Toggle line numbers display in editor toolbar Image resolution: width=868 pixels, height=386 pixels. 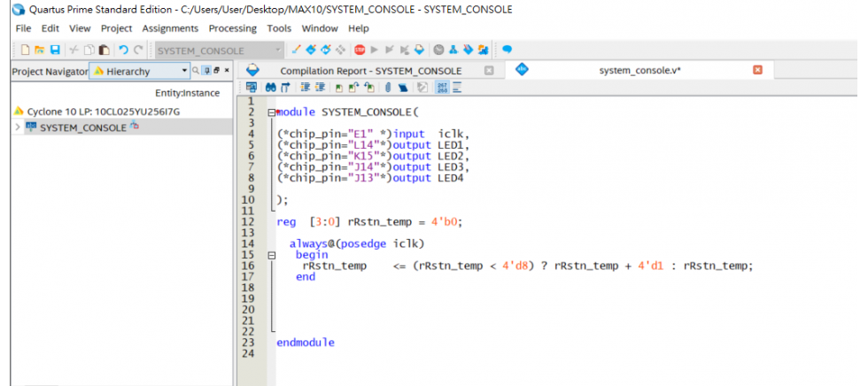pyautogui.click(x=441, y=87)
